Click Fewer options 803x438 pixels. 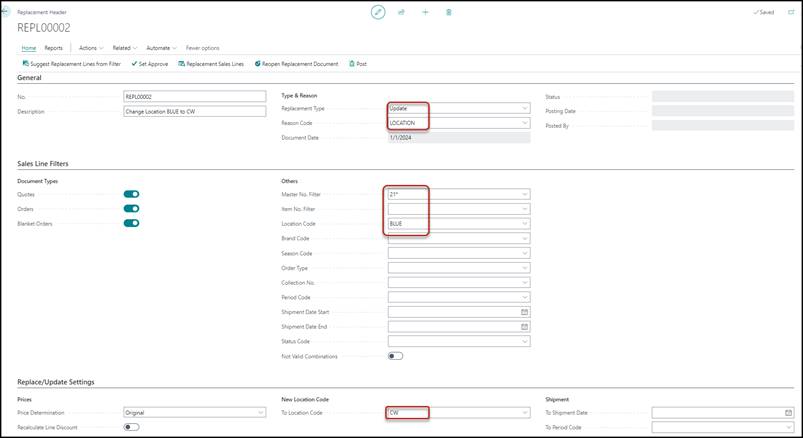pos(202,48)
